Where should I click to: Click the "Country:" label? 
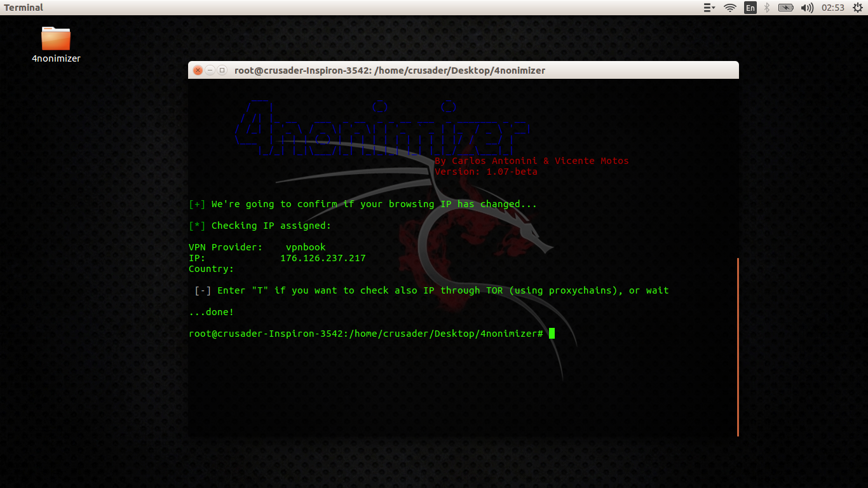(x=212, y=269)
